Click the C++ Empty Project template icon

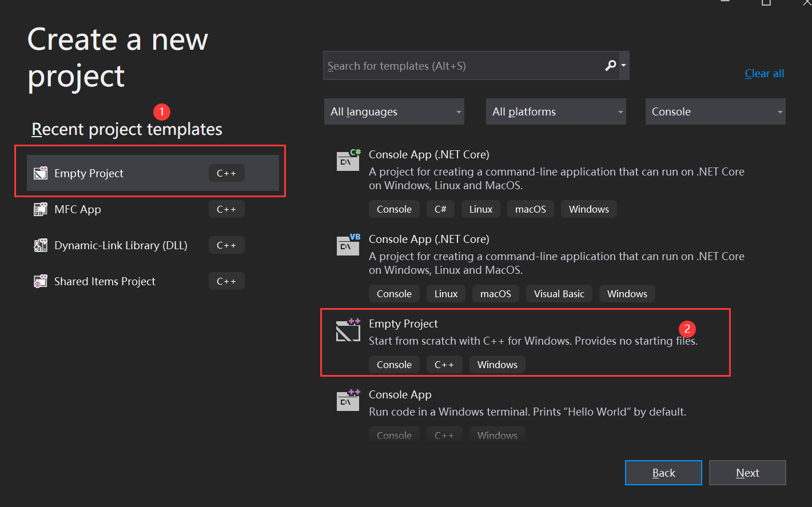tap(348, 330)
